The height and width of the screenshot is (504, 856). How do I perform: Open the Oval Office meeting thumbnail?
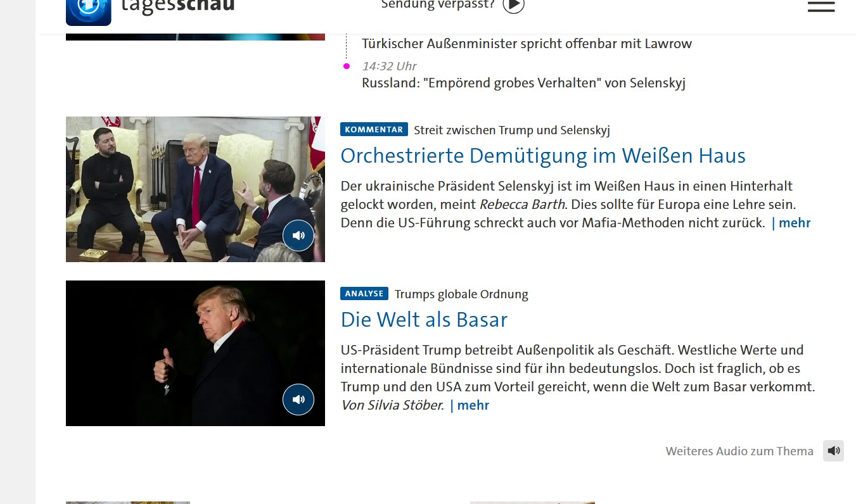(x=195, y=189)
